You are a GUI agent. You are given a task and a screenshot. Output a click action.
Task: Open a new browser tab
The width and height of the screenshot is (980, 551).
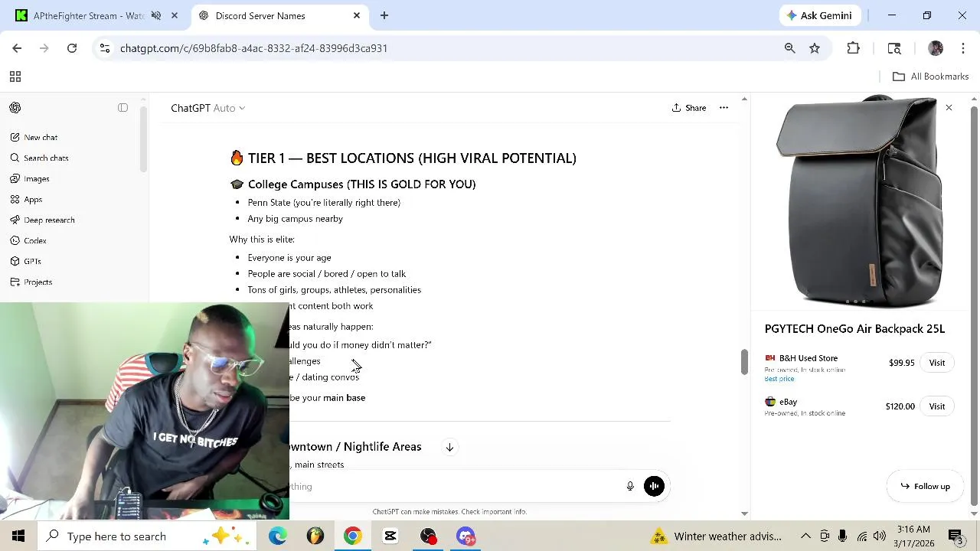coord(384,15)
